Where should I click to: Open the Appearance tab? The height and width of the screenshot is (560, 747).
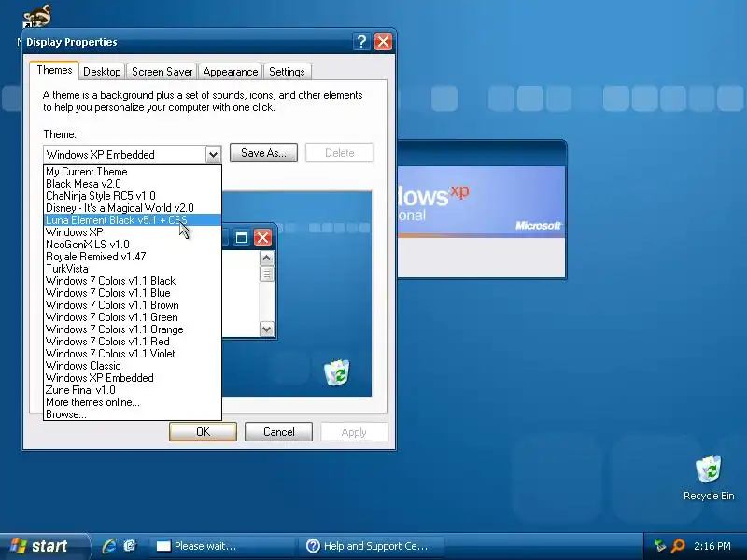230,72
